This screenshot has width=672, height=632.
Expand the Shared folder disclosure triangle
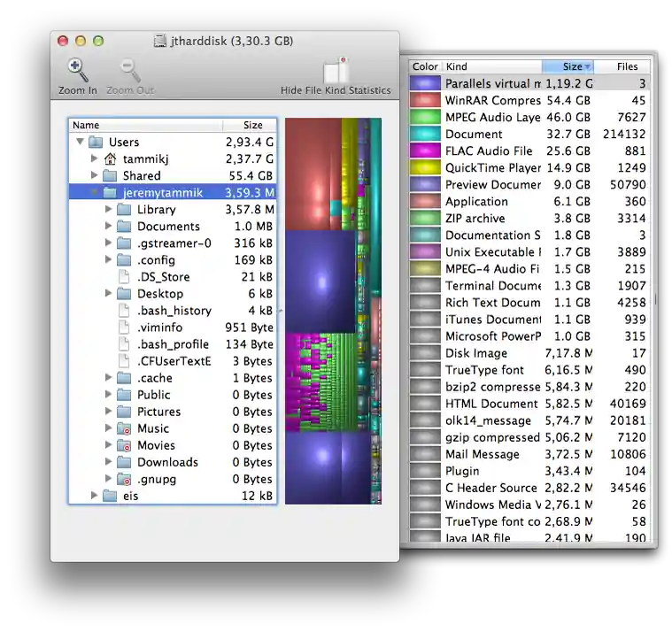click(95, 176)
